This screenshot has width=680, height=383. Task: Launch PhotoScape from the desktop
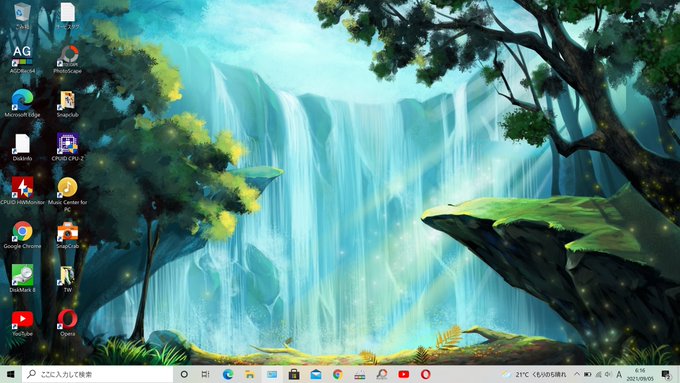pyautogui.click(x=67, y=59)
